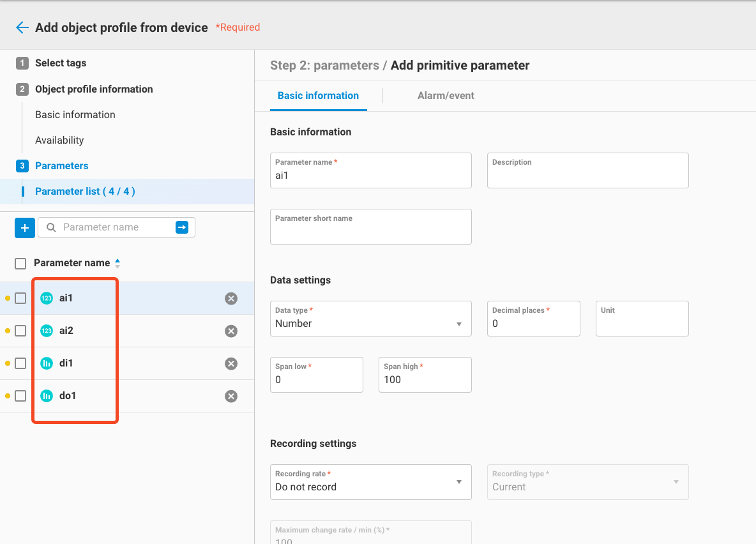
Task: Click the back arrow icon in header
Action: pyautogui.click(x=22, y=27)
